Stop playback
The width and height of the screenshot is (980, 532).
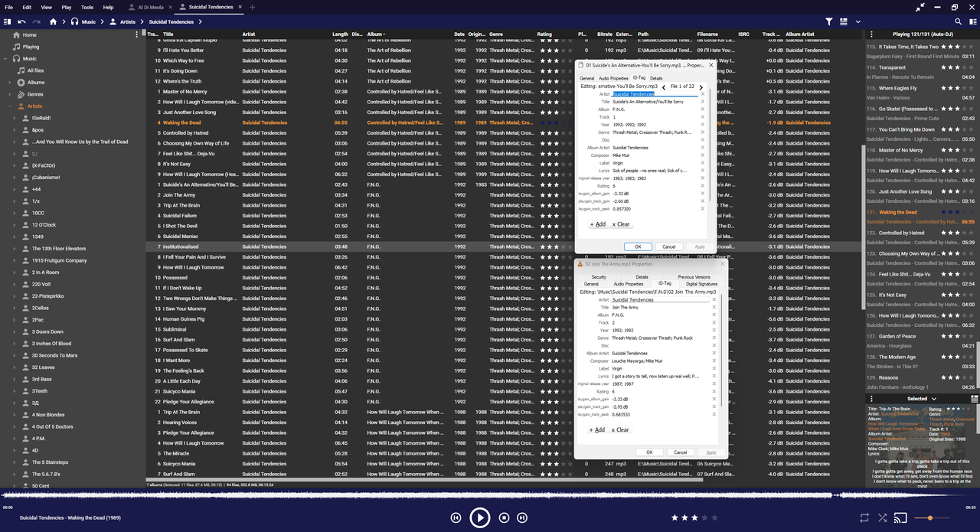(504, 518)
